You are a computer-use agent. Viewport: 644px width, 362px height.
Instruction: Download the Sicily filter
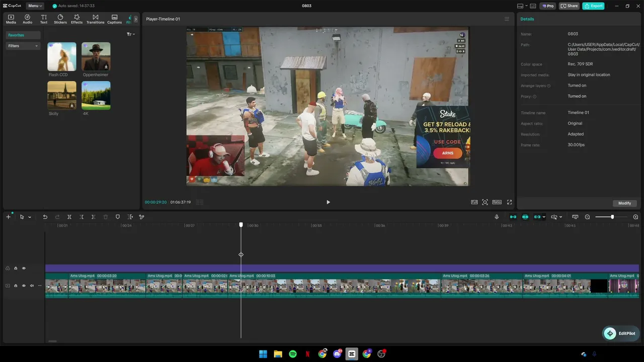72,106
